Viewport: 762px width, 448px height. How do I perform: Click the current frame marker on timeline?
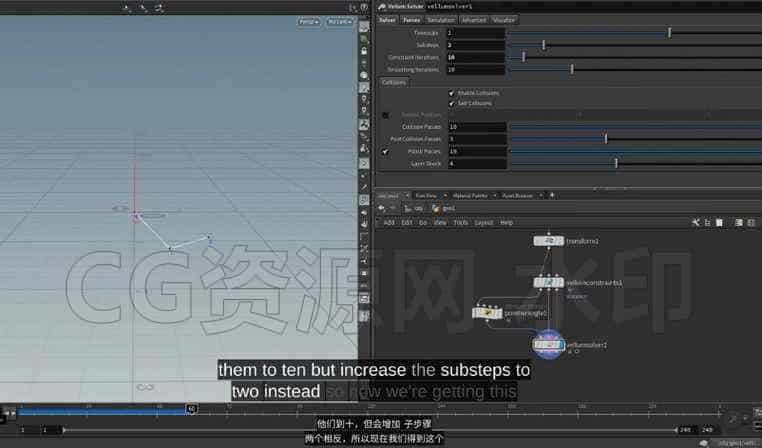coord(191,409)
